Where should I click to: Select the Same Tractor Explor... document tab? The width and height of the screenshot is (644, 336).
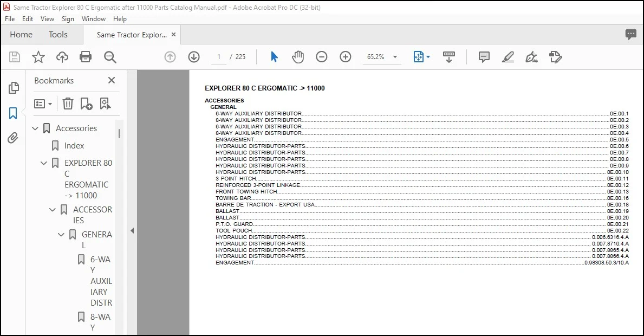132,35
